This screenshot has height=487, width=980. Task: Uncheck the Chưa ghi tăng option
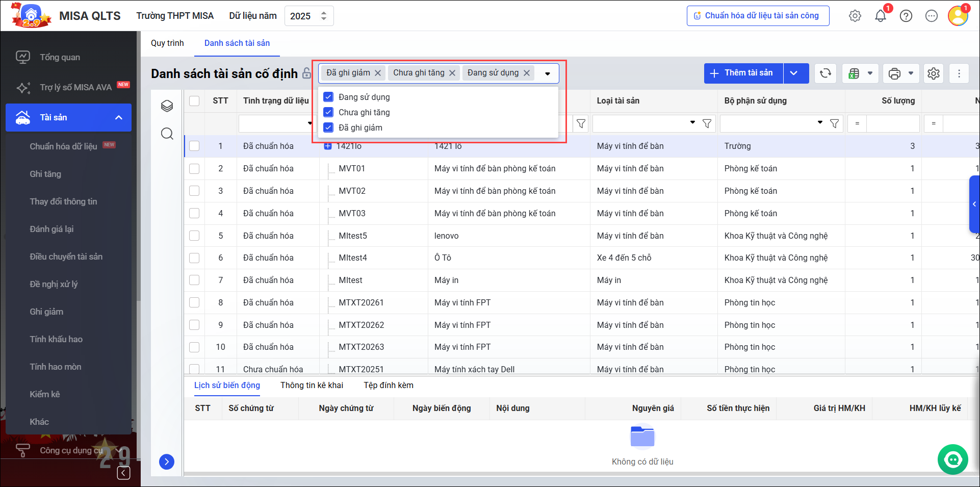329,112
